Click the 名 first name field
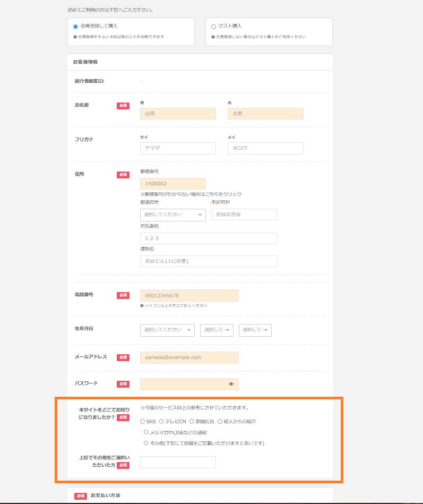The image size is (423, 504). tap(265, 114)
